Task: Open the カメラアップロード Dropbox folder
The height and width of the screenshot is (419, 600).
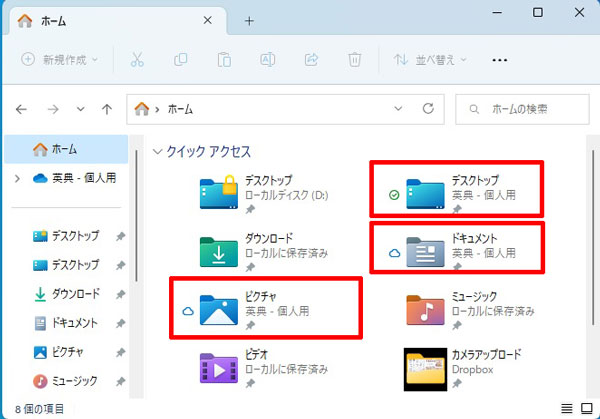Action: click(x=463, y=369)
